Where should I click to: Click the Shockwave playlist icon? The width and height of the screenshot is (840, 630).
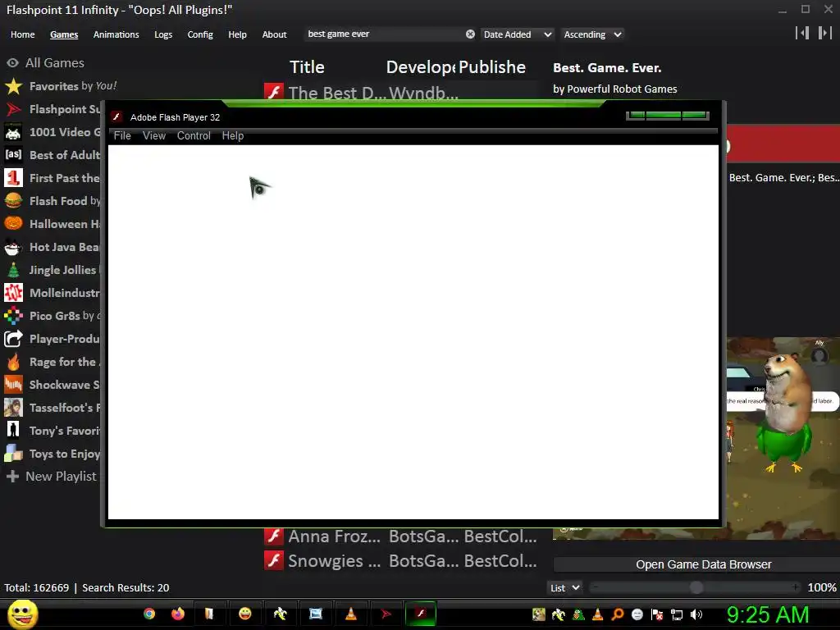pyautogui.click(x=13, y=385)
